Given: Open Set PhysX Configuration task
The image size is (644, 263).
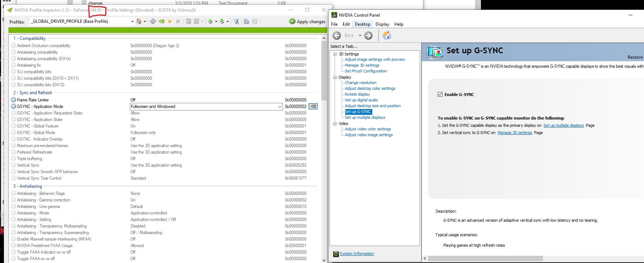Looking at the screenshot, I should (366, 71).
